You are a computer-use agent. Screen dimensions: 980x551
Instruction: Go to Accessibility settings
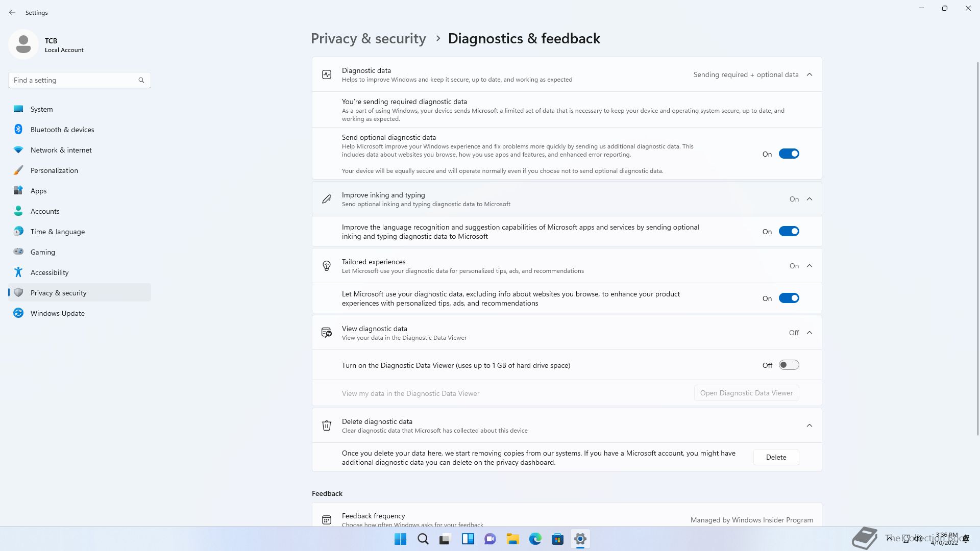click(80, 272)
